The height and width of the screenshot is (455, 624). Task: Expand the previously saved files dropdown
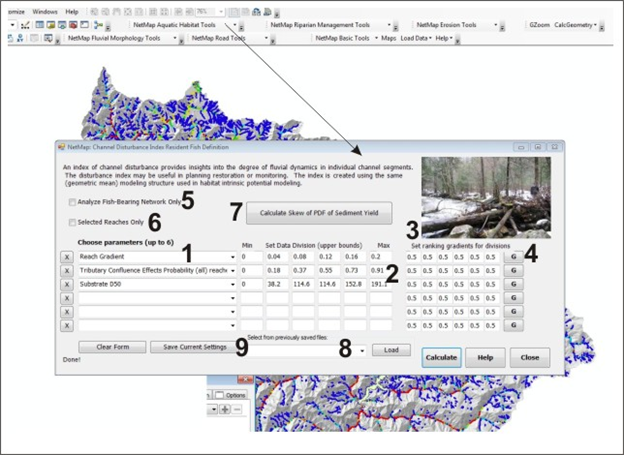(x=361, y=351)
